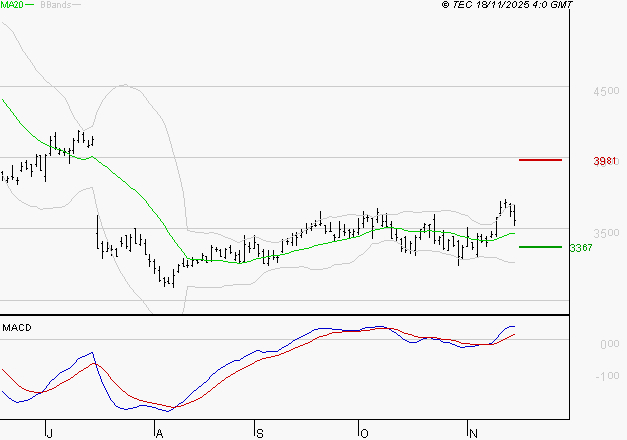Screen dimensions: 627x440
Task: Click the J month marker on time axis
Action: tap(49, 434)
